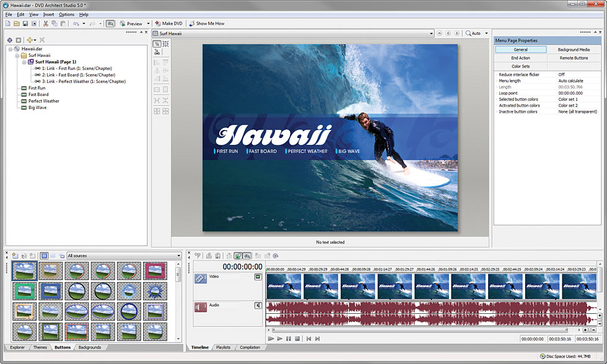The width and height of the screenshot is (607, 364).
Task: Pause playback in the timeline transport
Action: pyautogui.click(x=289, y=339)
